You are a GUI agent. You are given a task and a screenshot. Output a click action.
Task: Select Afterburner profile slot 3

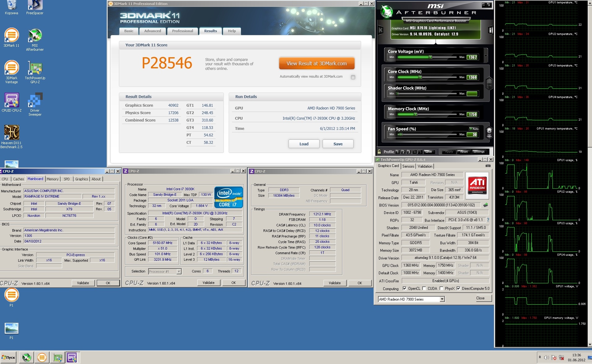point(409,152)
